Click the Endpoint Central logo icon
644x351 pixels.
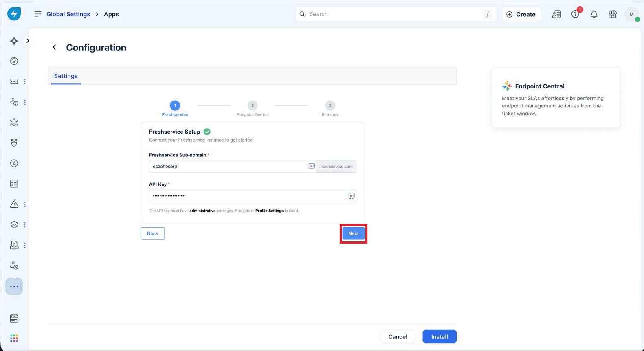pos(507,86)
